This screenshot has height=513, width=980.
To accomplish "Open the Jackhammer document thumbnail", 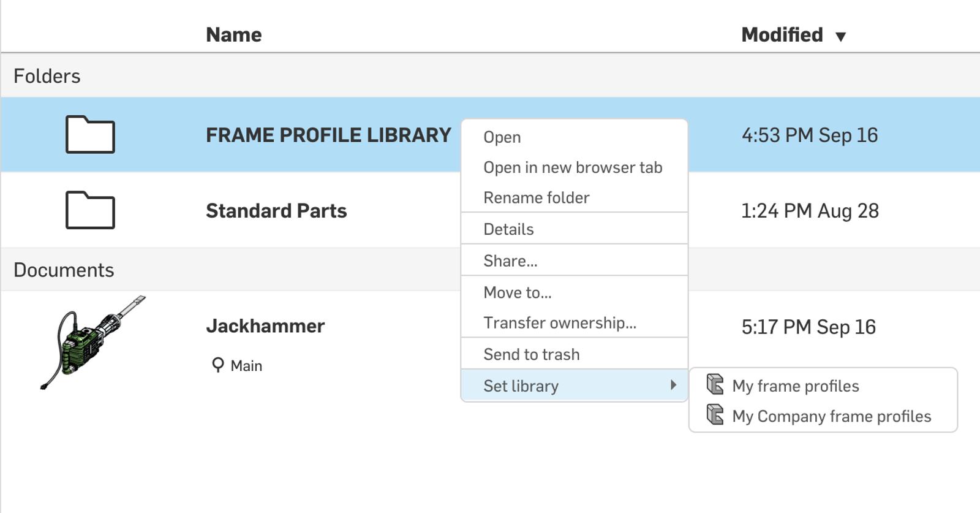I will point(92,342).
